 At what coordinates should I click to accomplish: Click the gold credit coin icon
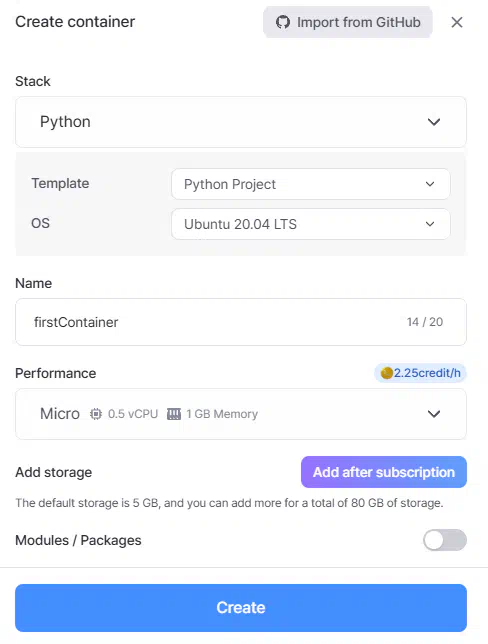(386, 373)
